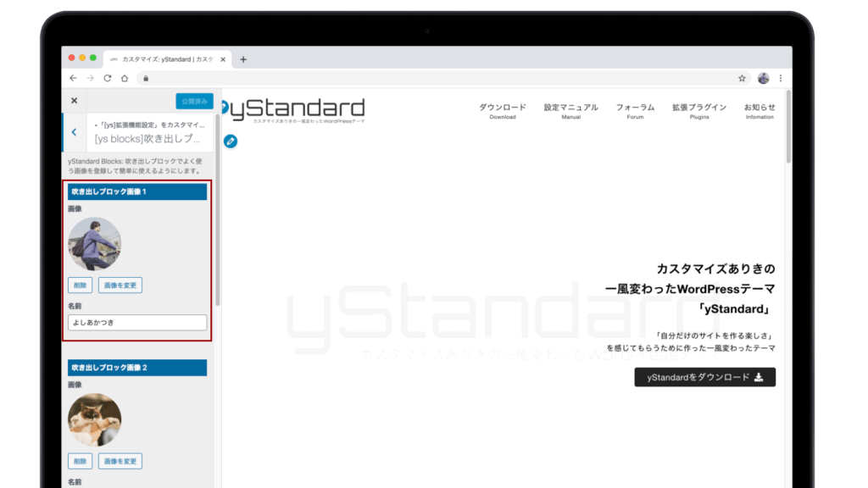The width and height of the screenshot is (868, 488).
Task: Close the yStandard customizer browser tab
Action: pos(223,59)
